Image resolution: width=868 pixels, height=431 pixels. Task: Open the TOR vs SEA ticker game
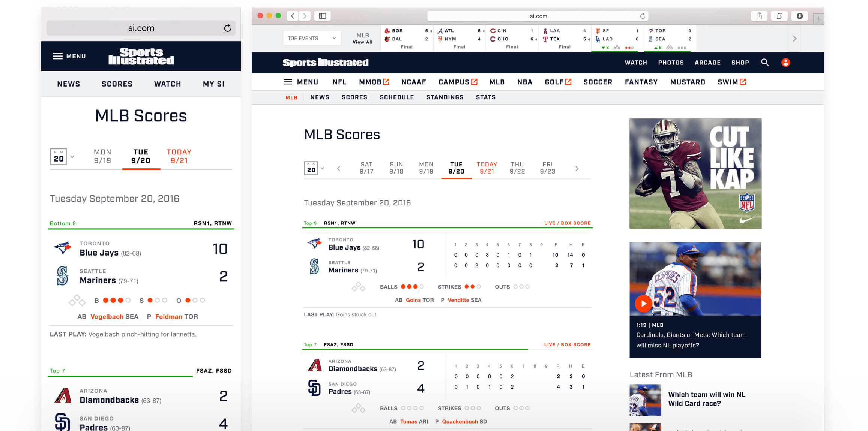670,39
